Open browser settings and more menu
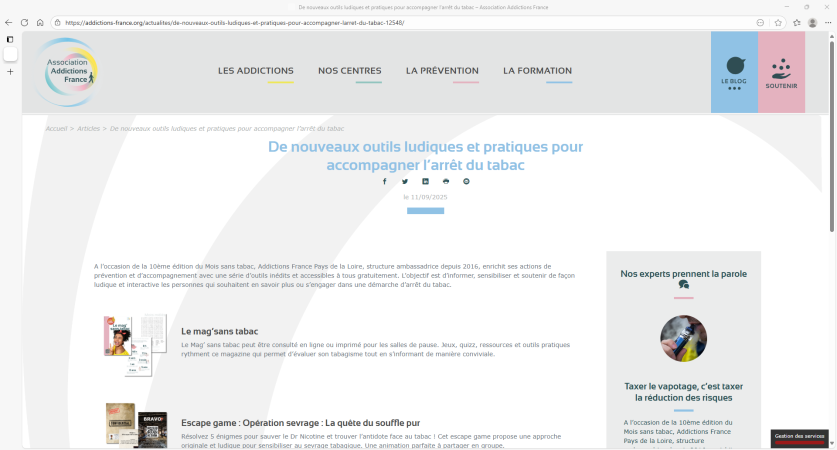837x450 pixels. point(828,22)
